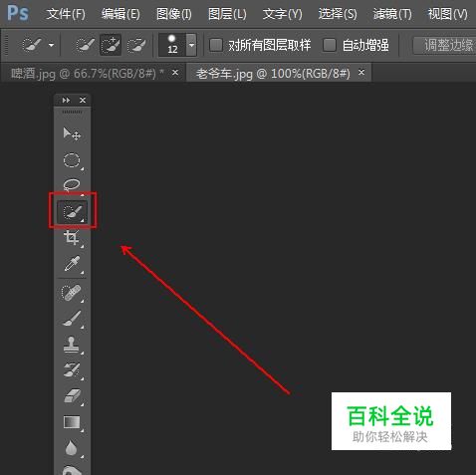
Task: Select the Brush tool
Action: (72, 319)
